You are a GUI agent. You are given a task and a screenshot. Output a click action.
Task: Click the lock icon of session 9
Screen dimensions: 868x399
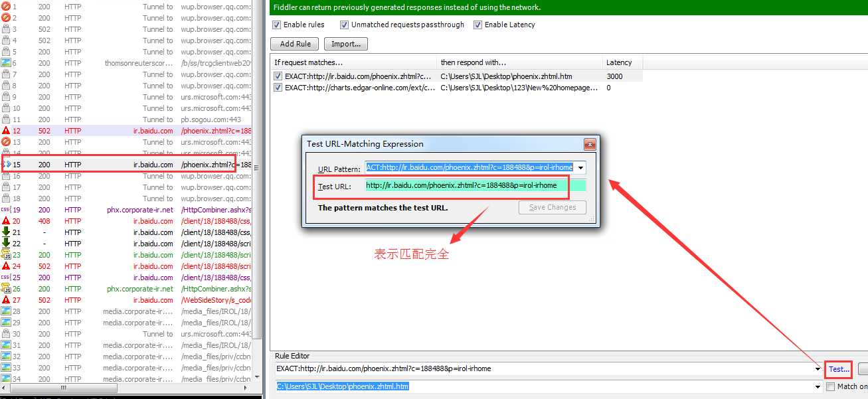[6, 97]
